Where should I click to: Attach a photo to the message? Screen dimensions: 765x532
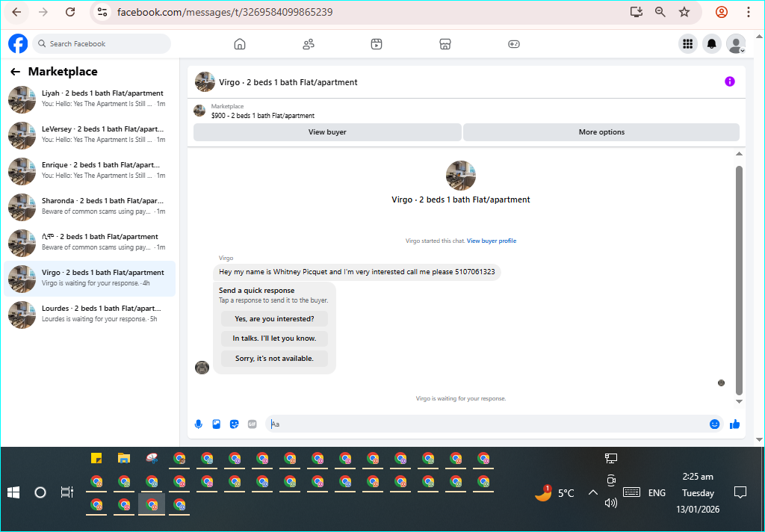tap(216, 424)
